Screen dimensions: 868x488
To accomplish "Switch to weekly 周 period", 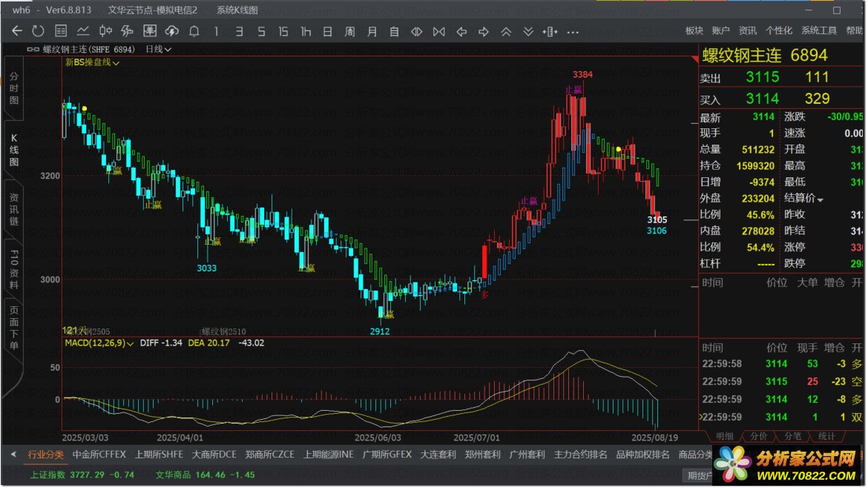I will tap(350, 32).
